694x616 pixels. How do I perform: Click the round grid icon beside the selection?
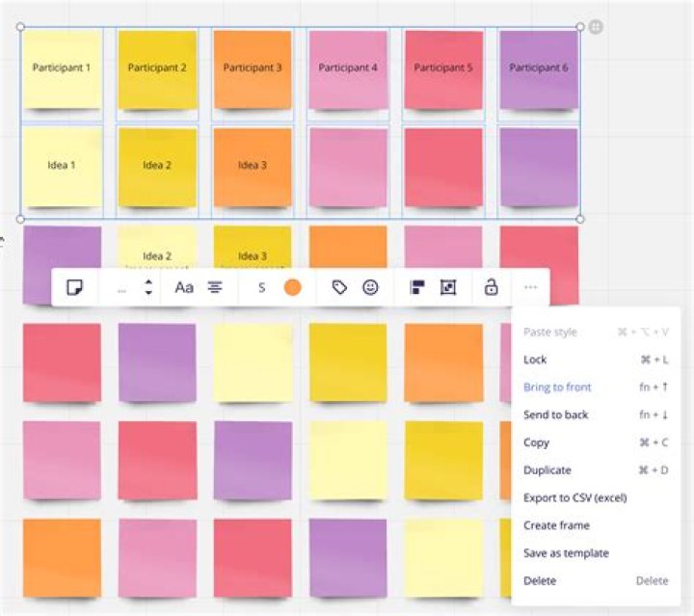point(596,27)
